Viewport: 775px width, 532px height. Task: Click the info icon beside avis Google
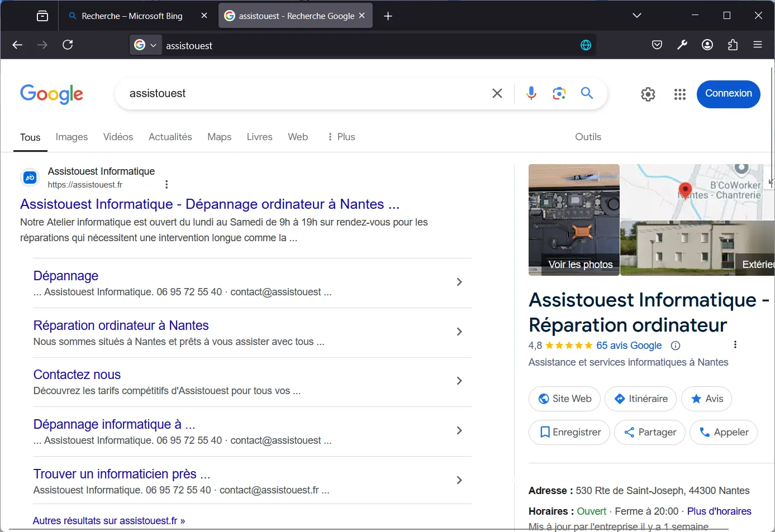(x=676, y=346)
